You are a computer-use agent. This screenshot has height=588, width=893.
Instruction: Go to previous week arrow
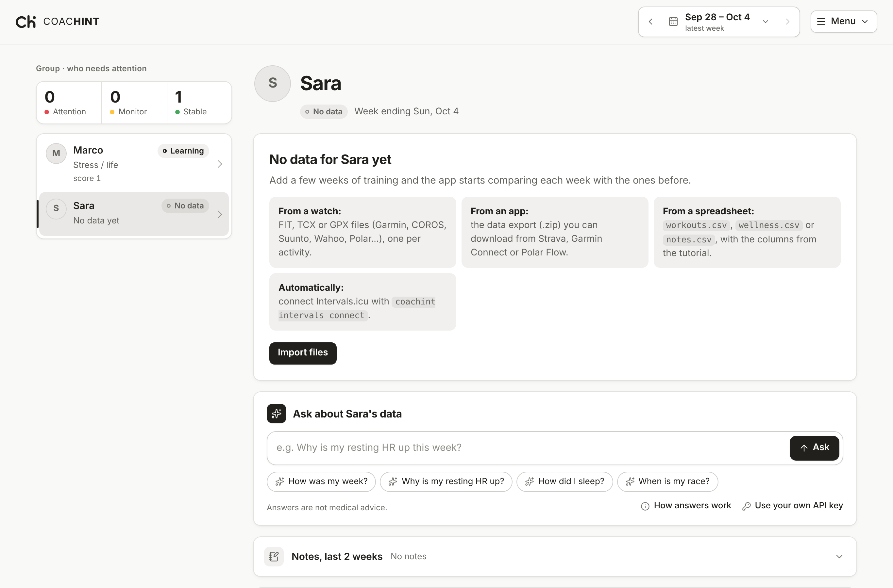650,22
